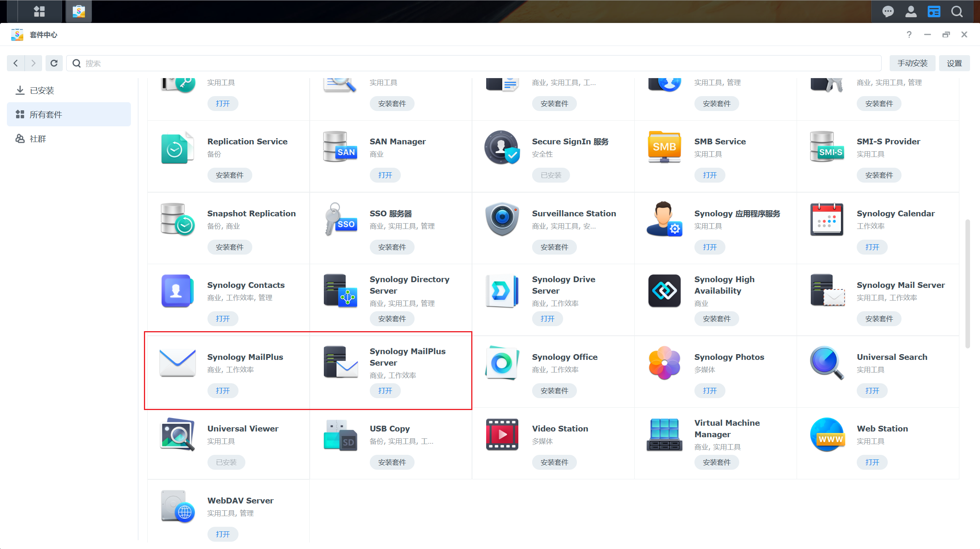Click the Synology Photos icon
The width and height of the screenshot is (980, 549).
[x=665, y=363]
